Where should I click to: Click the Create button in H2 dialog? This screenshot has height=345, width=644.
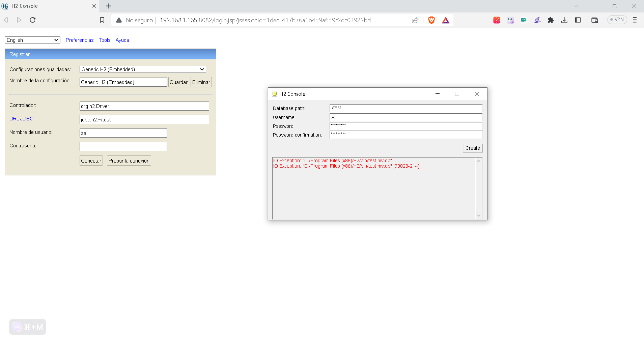(x=473, y=148)
